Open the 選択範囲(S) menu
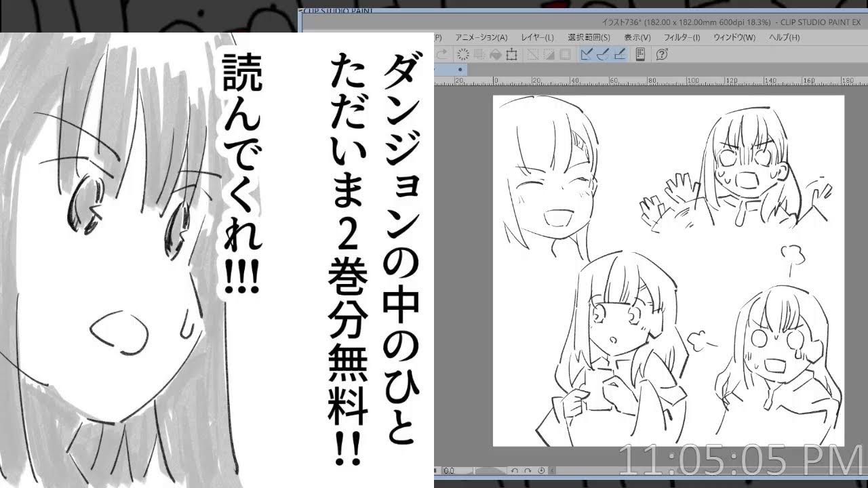868x488 pixels. [587, 39]
